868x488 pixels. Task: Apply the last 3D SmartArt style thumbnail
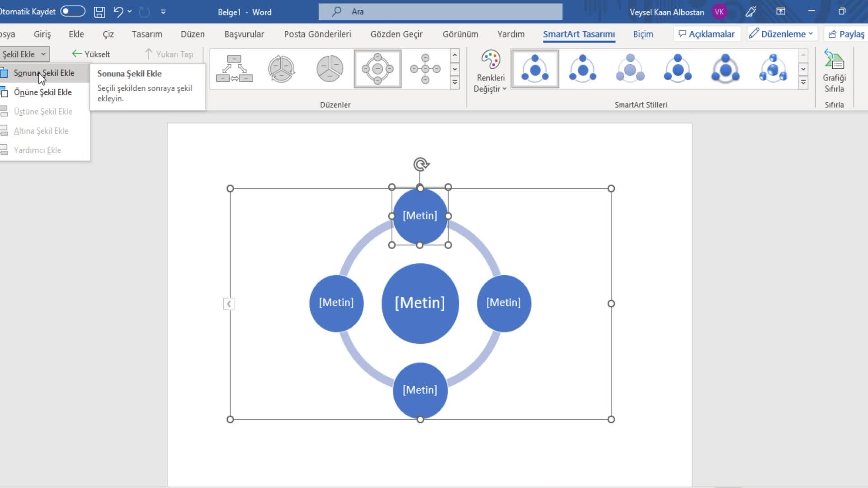click(x=773, y=69)
